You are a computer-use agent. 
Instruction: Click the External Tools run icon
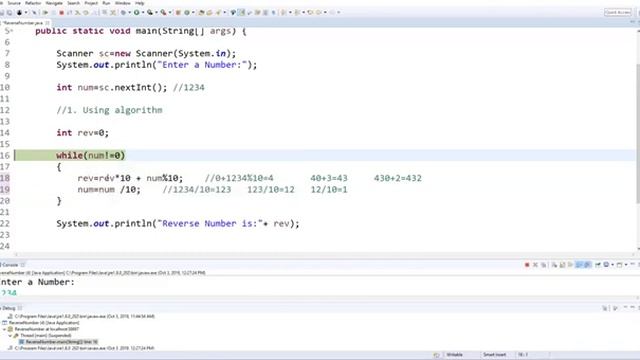tap(163, 12)
